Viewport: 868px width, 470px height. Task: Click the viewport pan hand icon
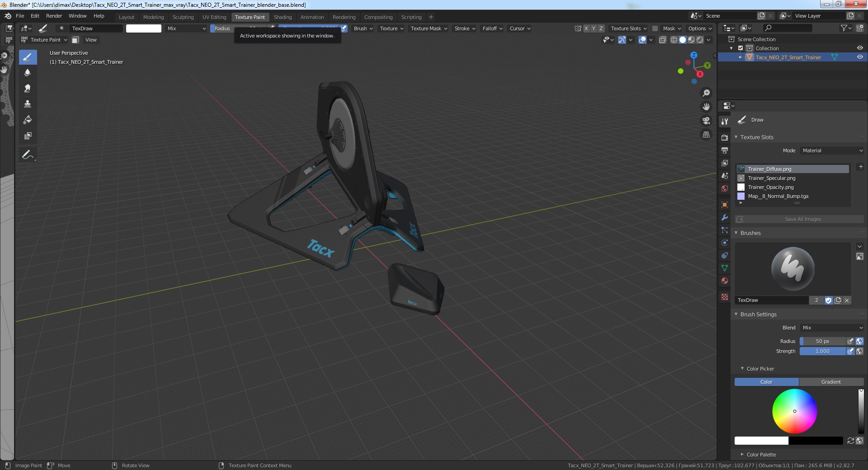coord(706,107)
